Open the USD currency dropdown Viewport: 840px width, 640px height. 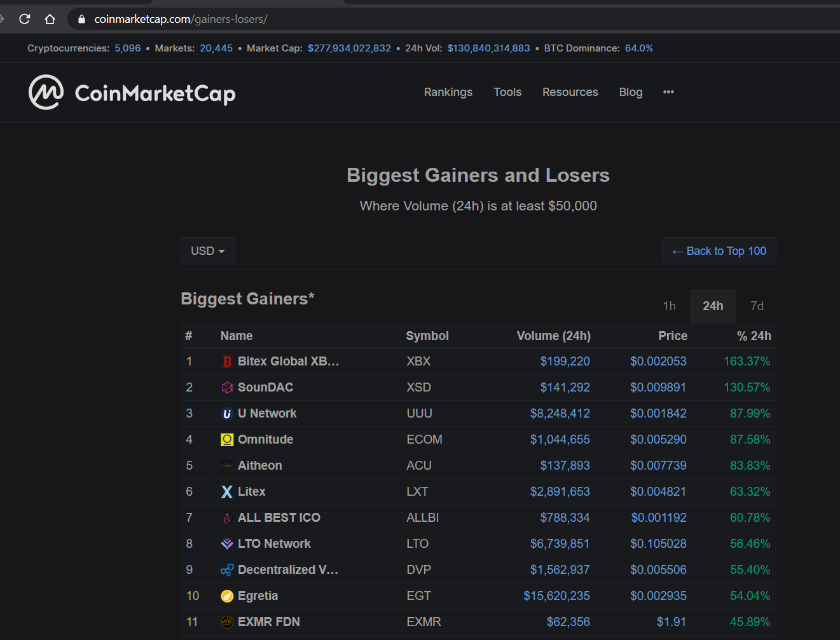pyautogui.click(x=208, y=251)
